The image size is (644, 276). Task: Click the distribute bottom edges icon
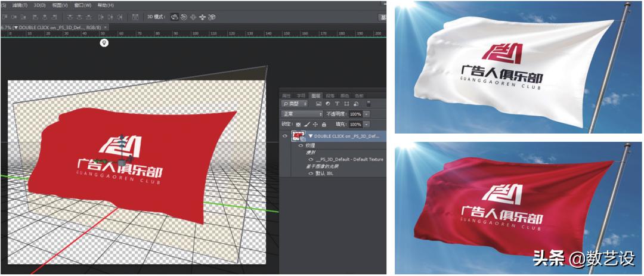pyautogui.click(x=88, y=17)
